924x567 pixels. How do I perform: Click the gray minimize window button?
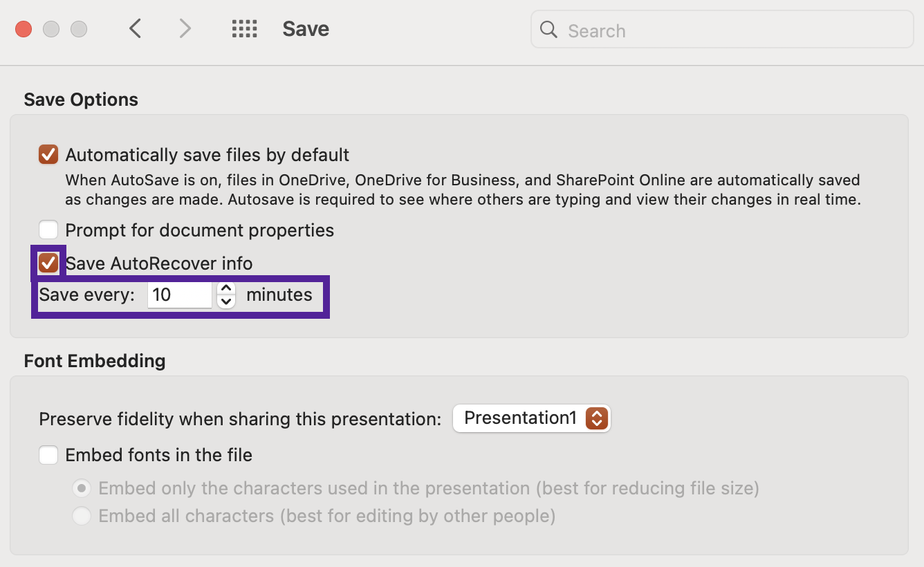(51, 29)
